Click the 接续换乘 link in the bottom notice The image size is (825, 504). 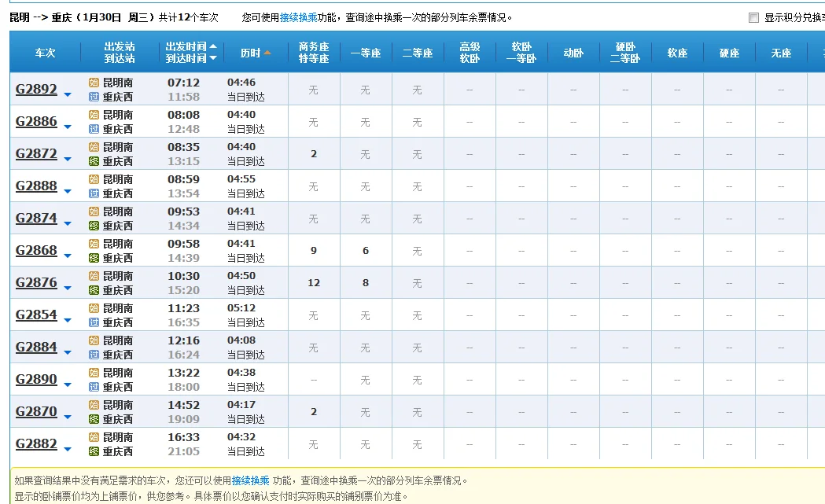click(x=250, y=480)
